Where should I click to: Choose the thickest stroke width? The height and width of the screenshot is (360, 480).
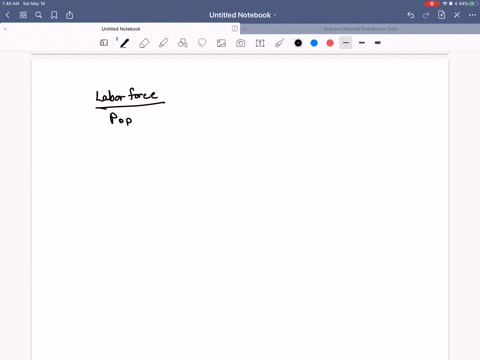[378, 43]
